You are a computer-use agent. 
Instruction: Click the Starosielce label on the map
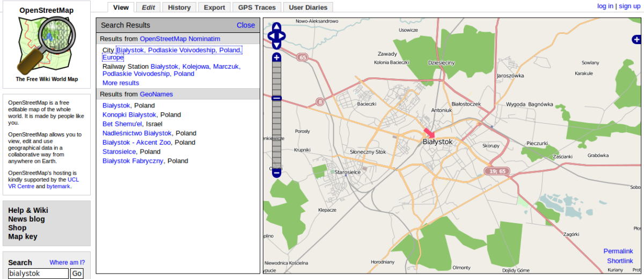coord(347,173)
